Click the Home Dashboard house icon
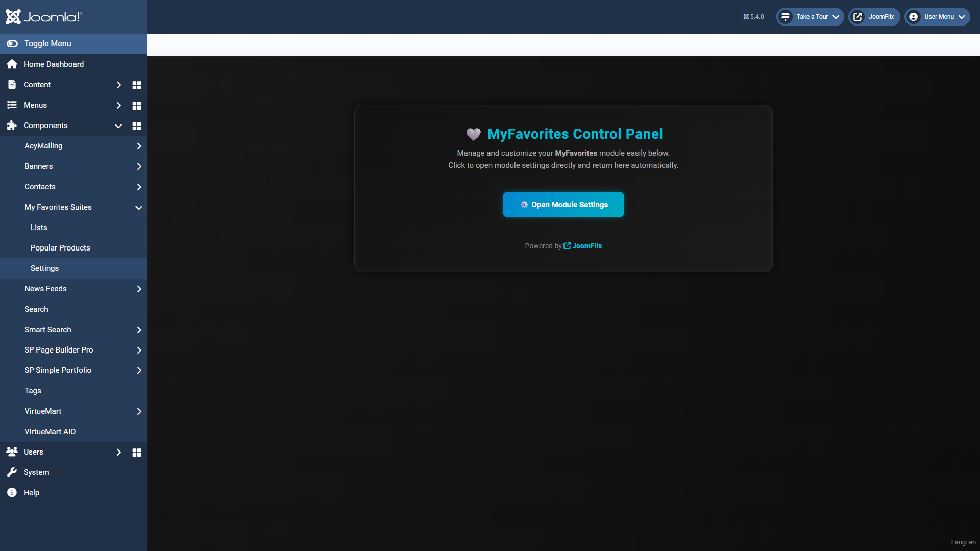This screenshot has width=980, height=551. (12, 64)
